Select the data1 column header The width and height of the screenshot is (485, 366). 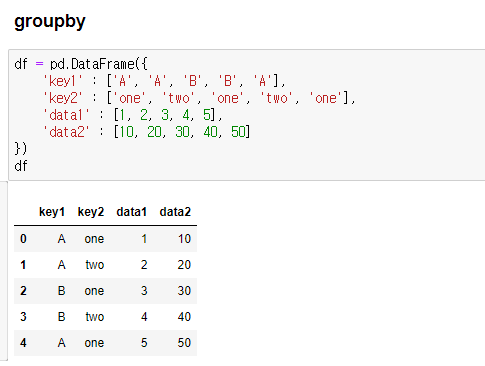pos(131,212)
